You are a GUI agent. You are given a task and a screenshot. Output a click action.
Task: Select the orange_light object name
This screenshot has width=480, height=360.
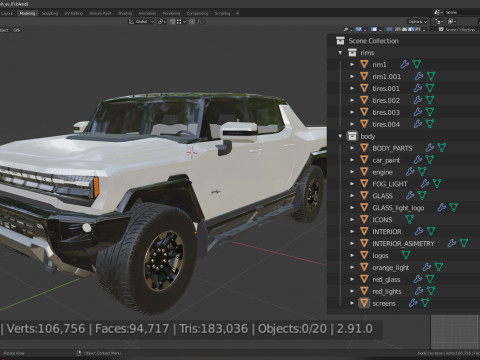(391, 268)
